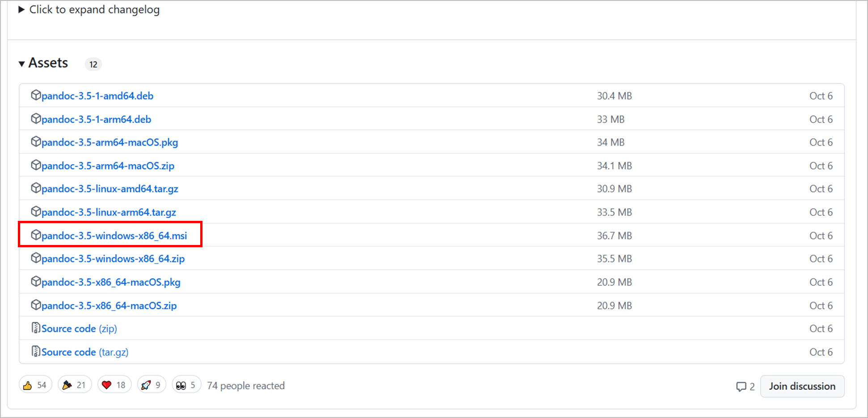Image resolution: width=868 pixels, height=418 pixels.
Task: Download pandoc-3.5-linux-amd64.tar.gz
Action: [x=110, y=189]
